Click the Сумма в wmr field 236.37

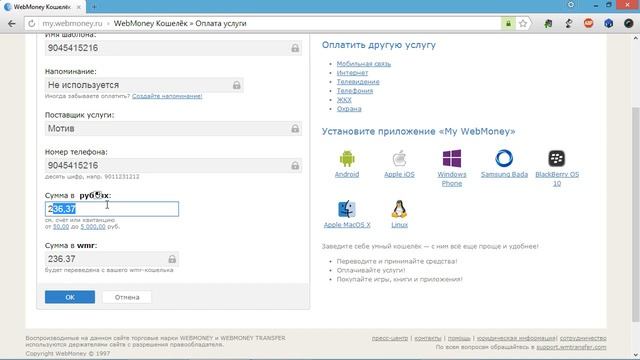tap(112, 259)
